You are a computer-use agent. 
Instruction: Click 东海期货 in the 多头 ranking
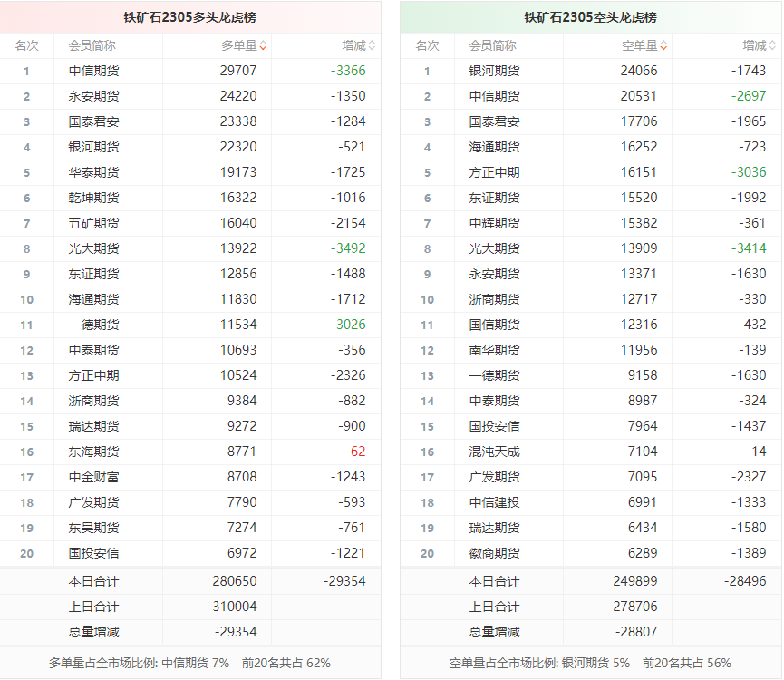pos(93,452)
